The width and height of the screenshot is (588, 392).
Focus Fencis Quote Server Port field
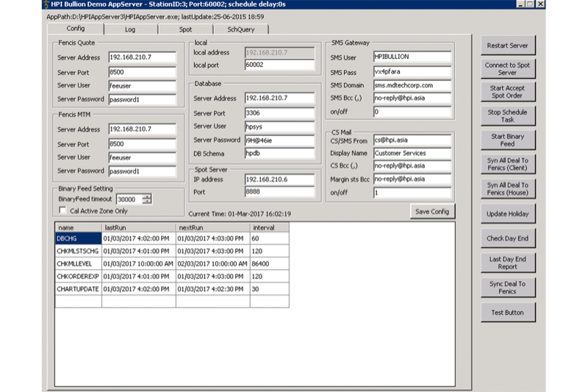pos(142,72)
